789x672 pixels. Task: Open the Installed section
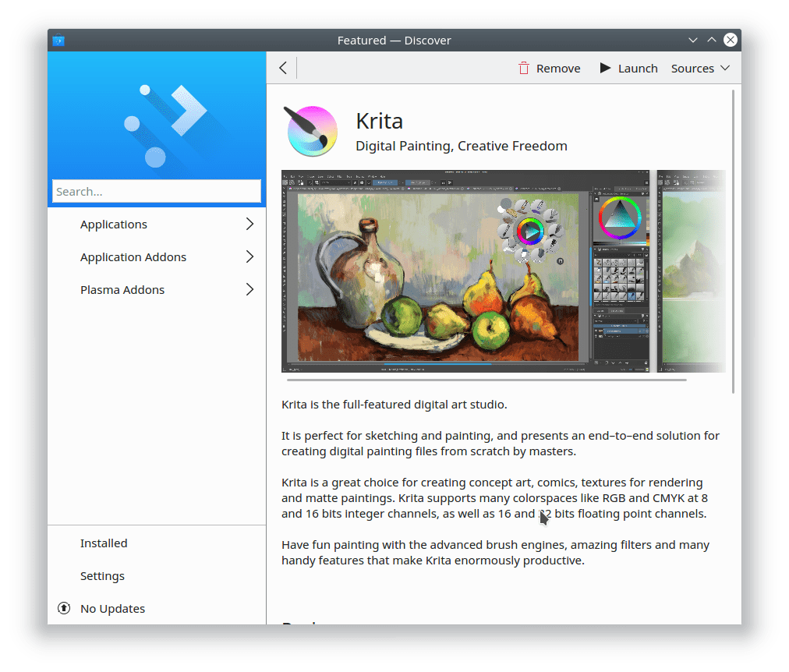[x=104, y=543]
